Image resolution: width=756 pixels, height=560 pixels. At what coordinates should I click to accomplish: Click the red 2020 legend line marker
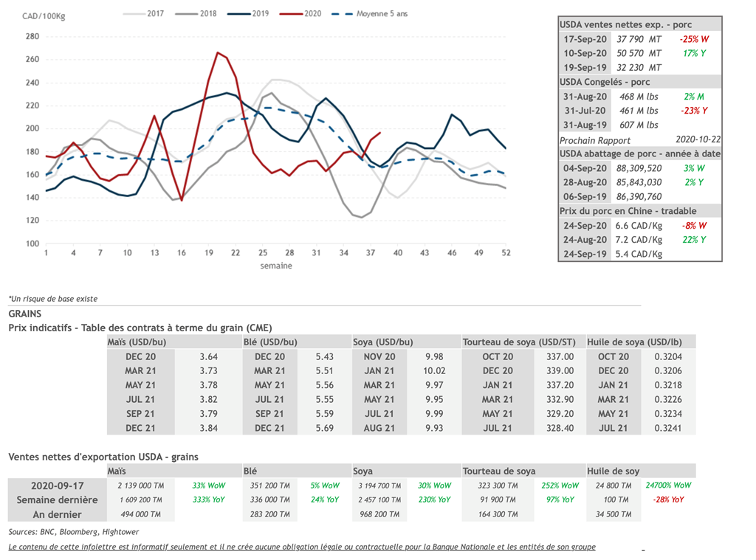pos(290,13)
